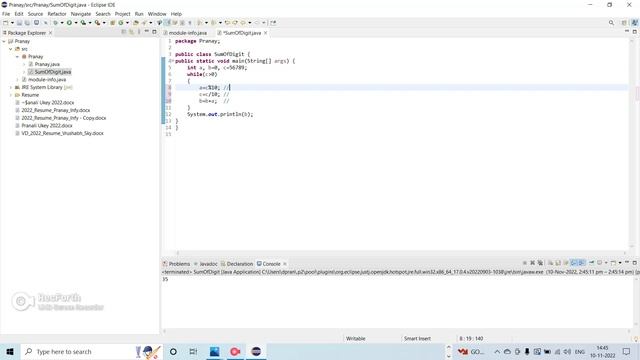
Task: Collapse the Pranay project node
Action: tap(4, 41)
